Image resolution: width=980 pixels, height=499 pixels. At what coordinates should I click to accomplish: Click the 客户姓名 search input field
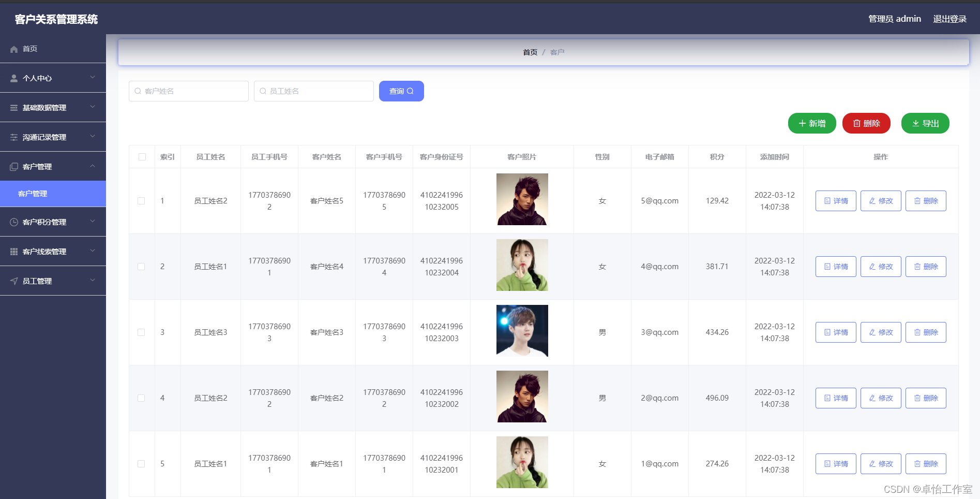(x=188, y=91)
